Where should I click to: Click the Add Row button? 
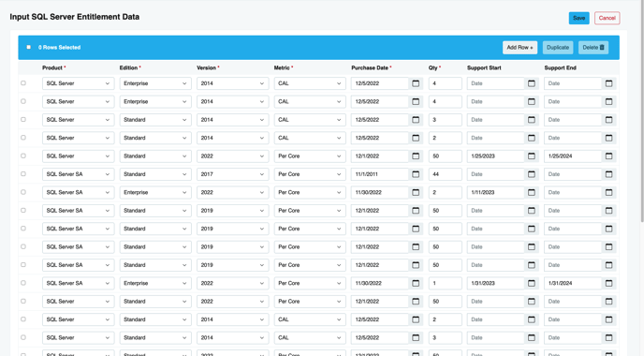tap(520, 47)
